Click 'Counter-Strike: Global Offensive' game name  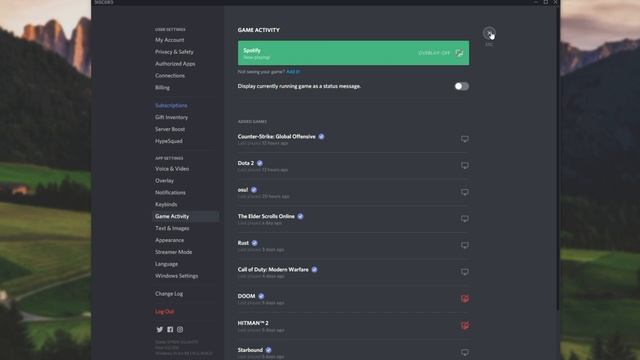(x=276, y=137)
